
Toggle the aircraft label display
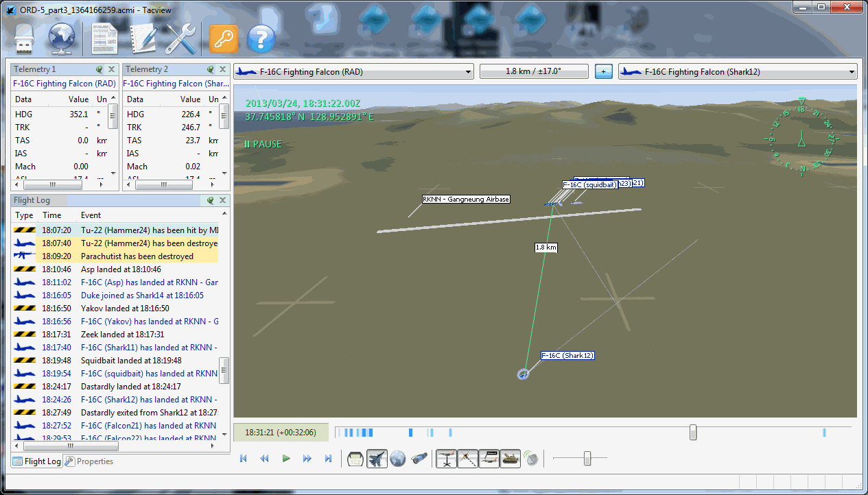[489, 459]
